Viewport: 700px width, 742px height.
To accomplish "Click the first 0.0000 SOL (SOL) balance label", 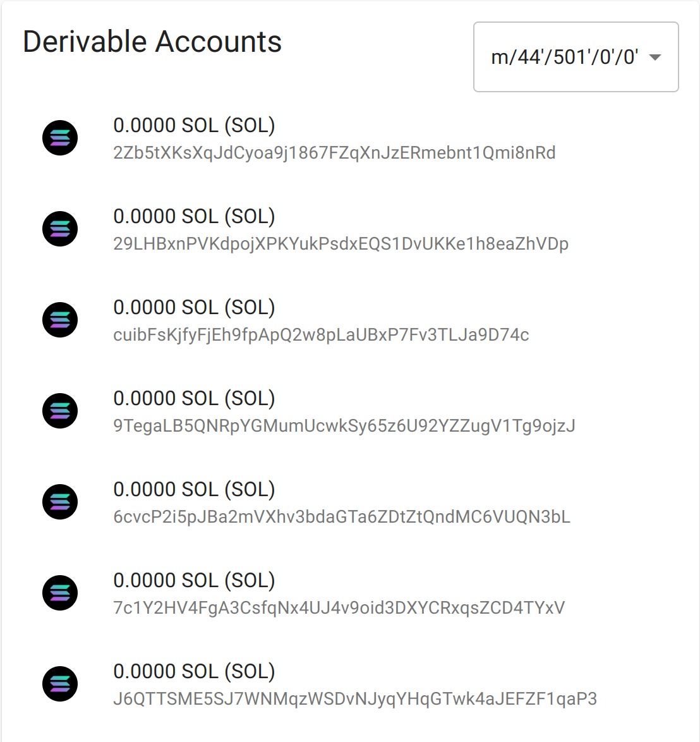I will [x=194, y=125].
